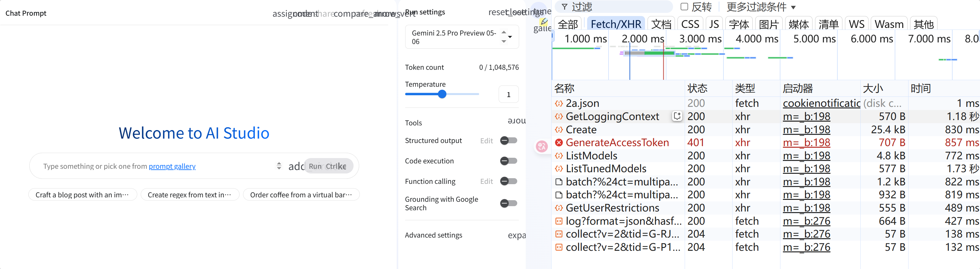
Task: Choose the Craft a blog post suggestion
Action: (x=82, y=195)
